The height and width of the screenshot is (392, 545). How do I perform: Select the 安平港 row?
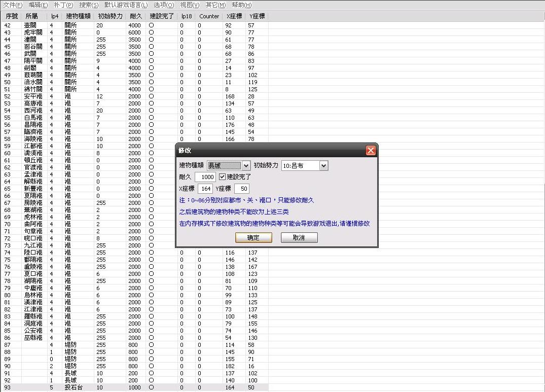point(135,96)
